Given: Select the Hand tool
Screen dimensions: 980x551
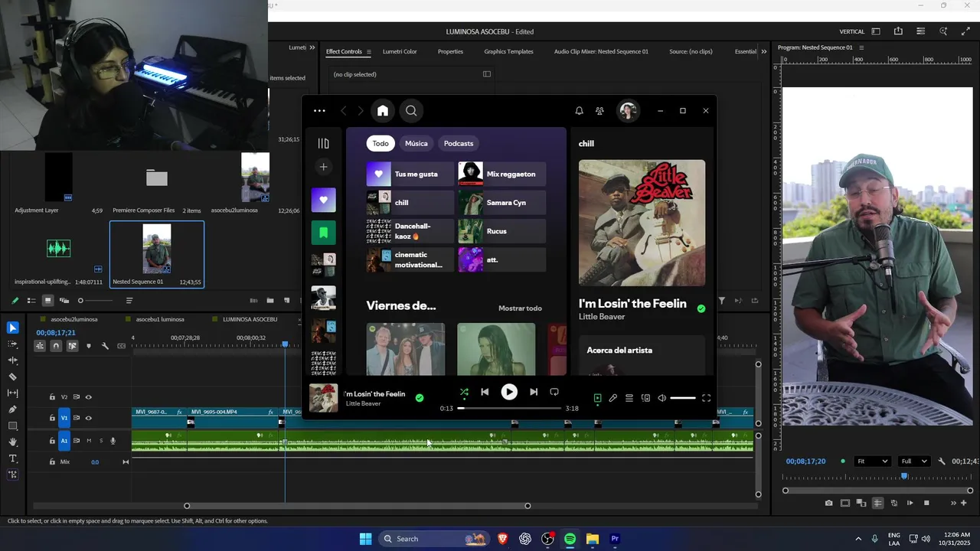Looking at the screenshot, I should [x=13, y=442].
